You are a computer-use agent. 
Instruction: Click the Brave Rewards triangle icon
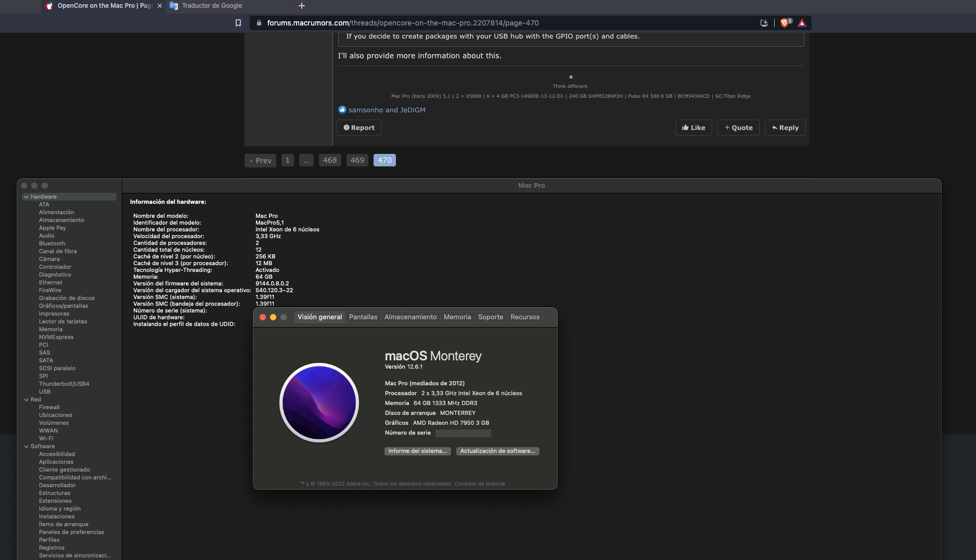[x=802, y=23]
